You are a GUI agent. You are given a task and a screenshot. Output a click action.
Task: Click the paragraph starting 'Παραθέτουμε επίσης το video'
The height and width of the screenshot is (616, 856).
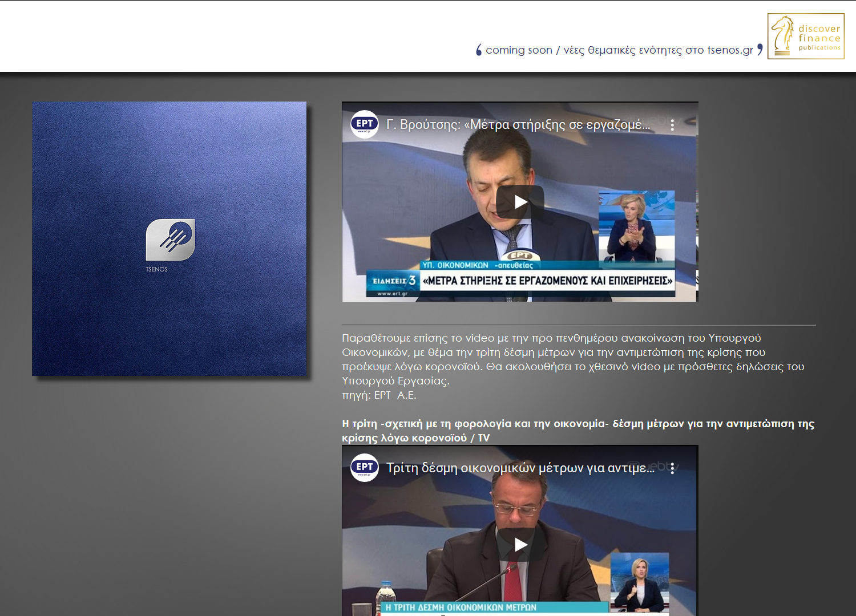coord(573,359)
